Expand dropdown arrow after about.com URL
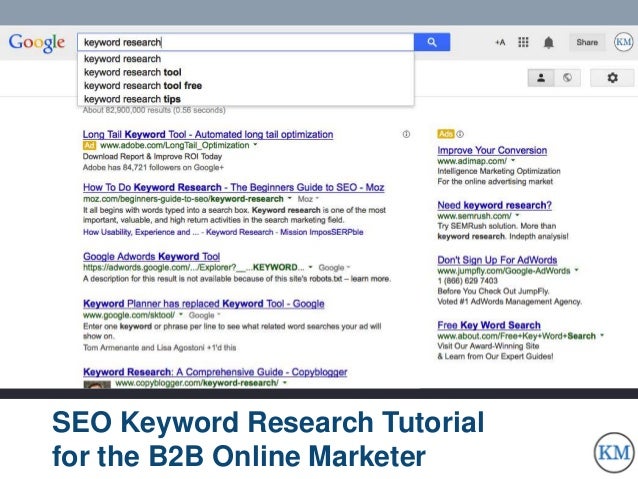 602,335
